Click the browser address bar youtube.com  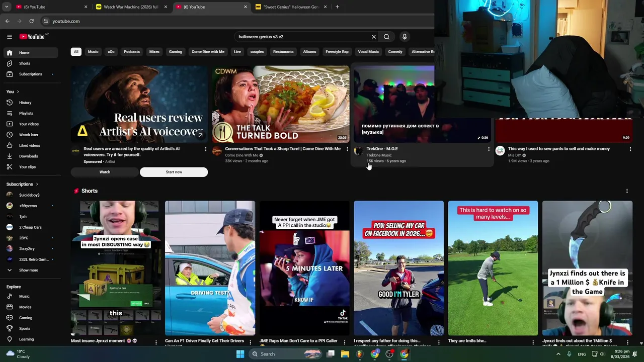pyautogui.click(x=66, y=21)
